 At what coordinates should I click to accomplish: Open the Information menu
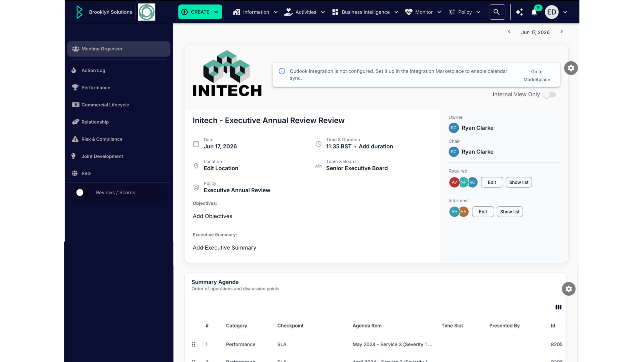click(255, 12)
